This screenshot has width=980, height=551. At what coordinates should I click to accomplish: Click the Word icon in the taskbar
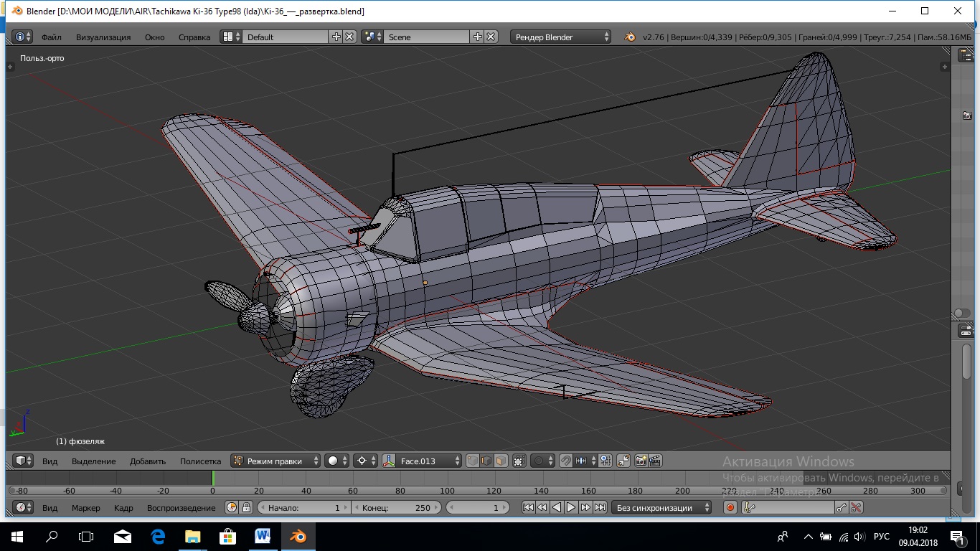262,536
